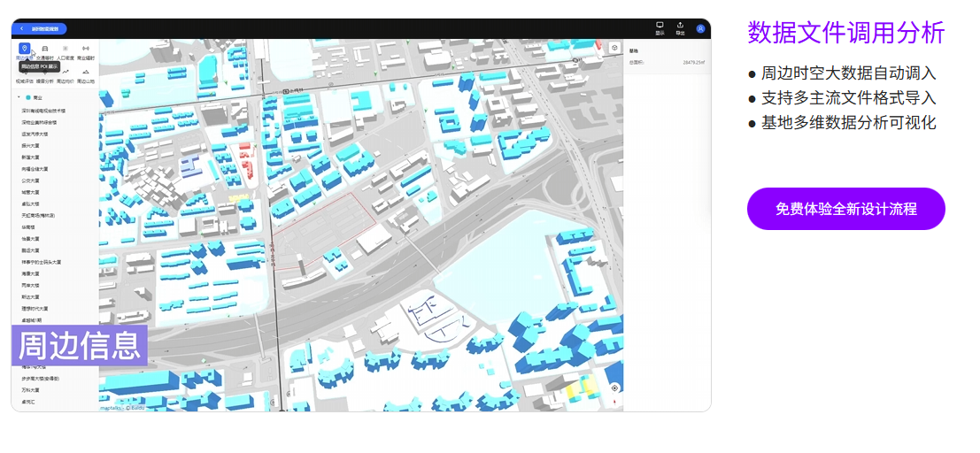
Task: Click the back arrow in blue title pill
Action: pos(21,28)
